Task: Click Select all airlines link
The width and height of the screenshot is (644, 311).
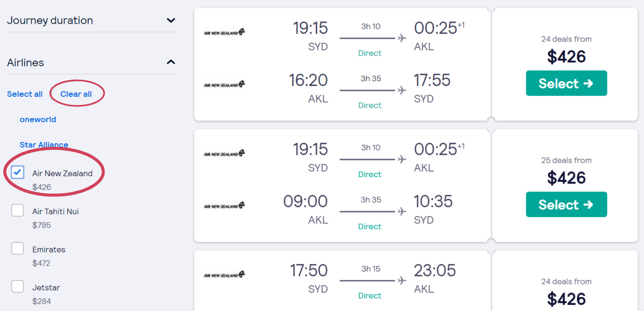Action: pos(25,94)
